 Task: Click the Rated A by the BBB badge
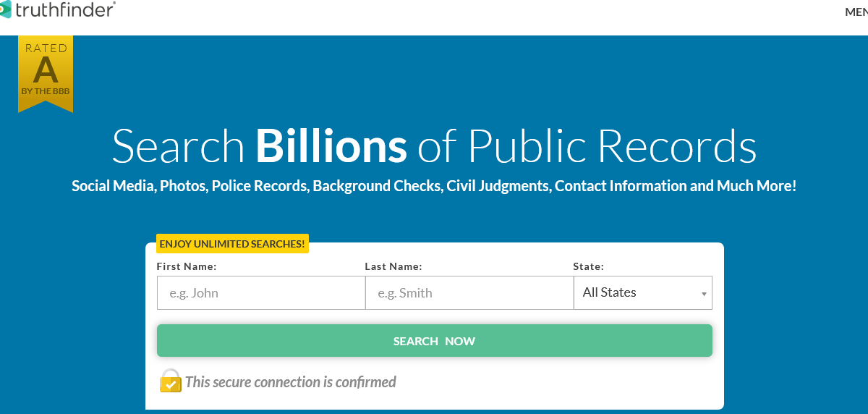46,74
